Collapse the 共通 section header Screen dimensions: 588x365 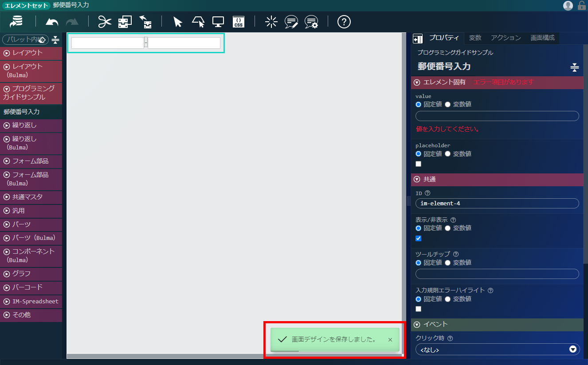[x=497, y=180]
